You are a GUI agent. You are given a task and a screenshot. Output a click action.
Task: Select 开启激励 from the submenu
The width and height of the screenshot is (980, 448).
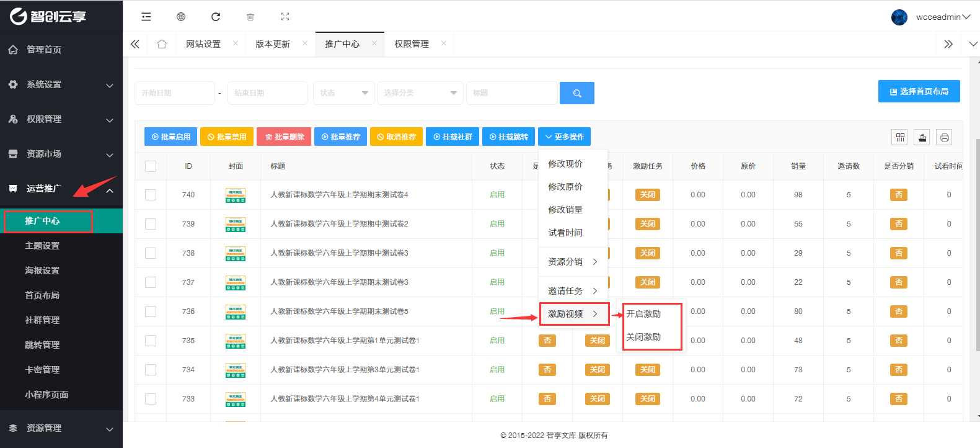point(643,314)
